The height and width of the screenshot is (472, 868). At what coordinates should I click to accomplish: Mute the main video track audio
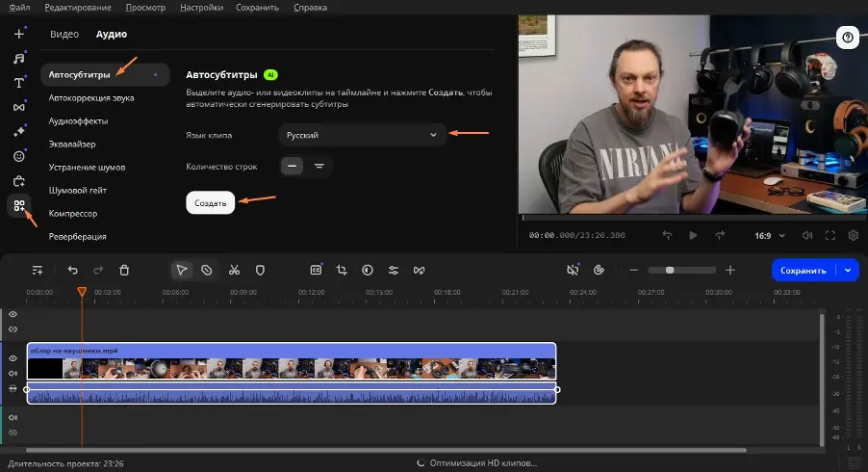[x=13, y=374]
